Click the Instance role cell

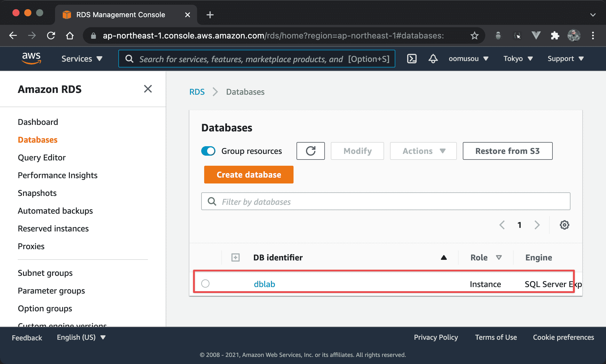(x=485, y=284)
